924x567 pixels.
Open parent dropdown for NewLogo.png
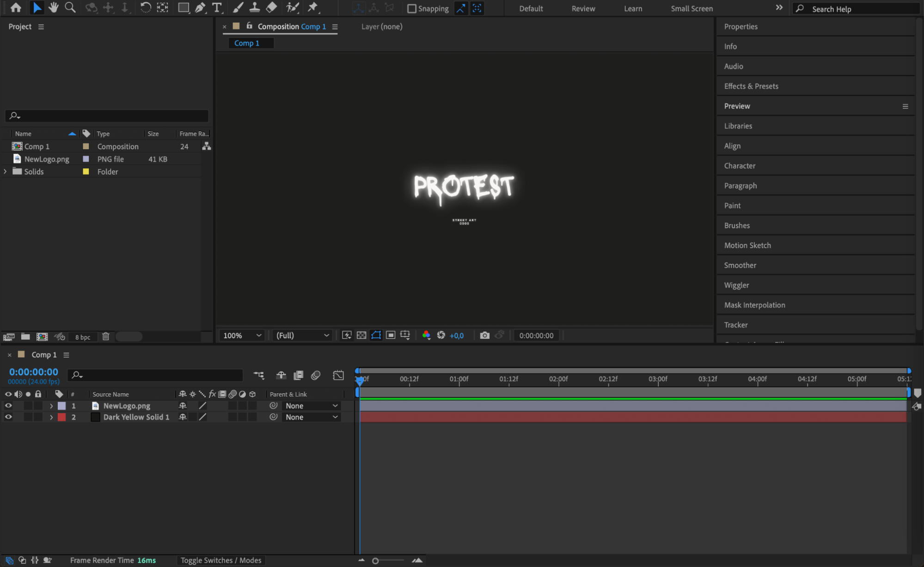point(312,406)
